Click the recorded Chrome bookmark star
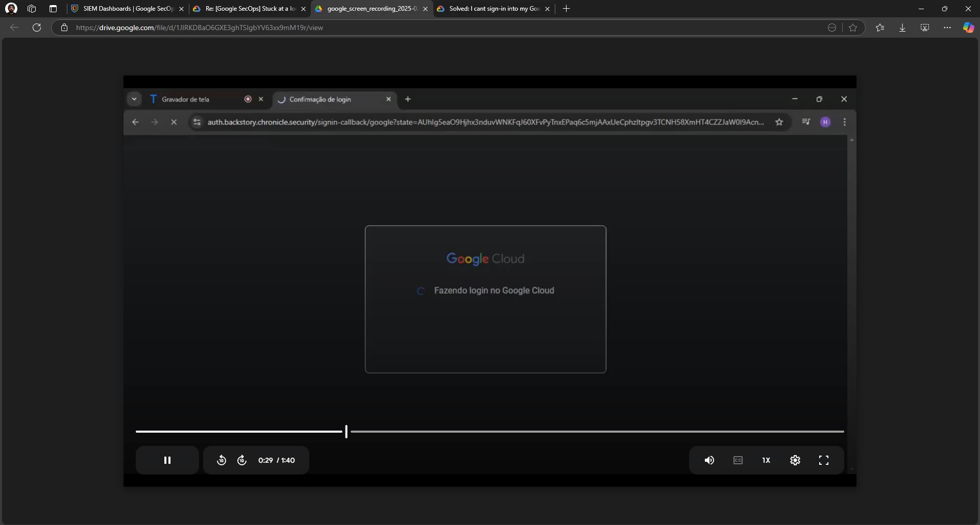 779,122
